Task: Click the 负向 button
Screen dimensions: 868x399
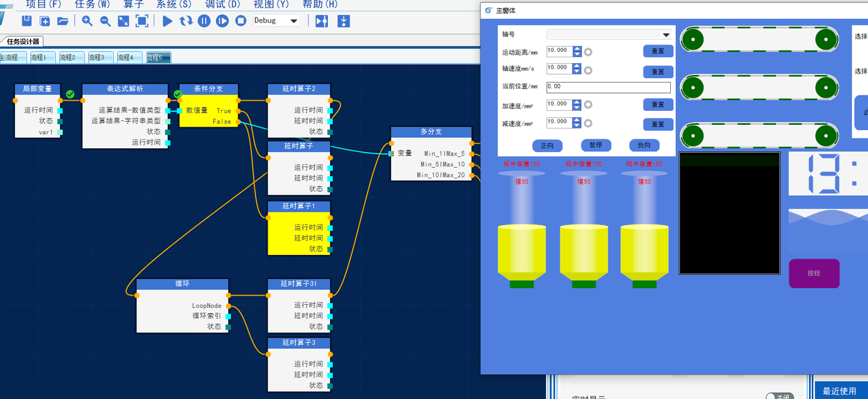Action: (x=644, y=145)
